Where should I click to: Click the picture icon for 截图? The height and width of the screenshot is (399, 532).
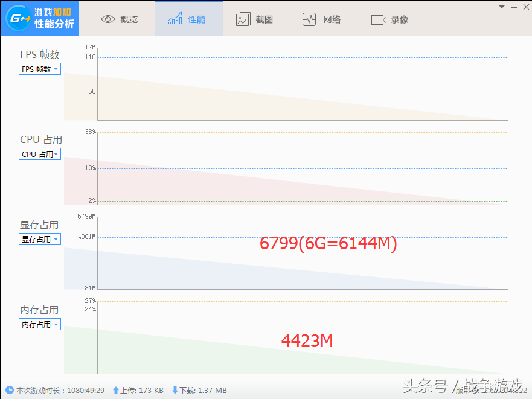point(243,19)
